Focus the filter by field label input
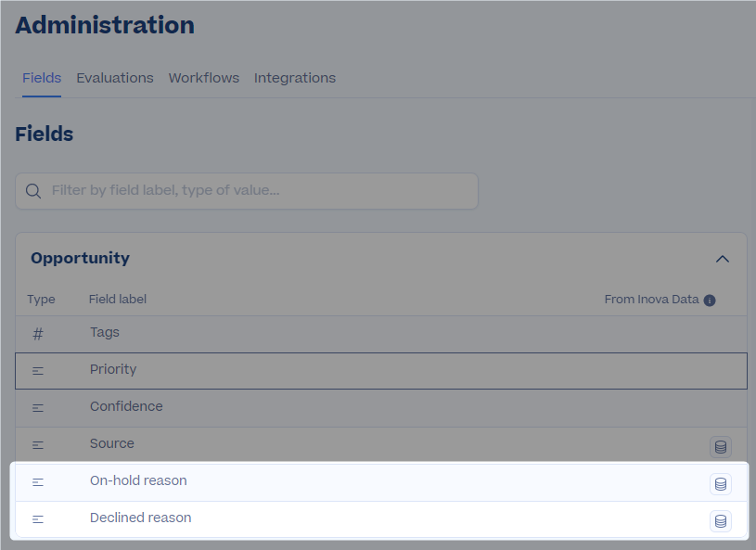 pos(247,191)
